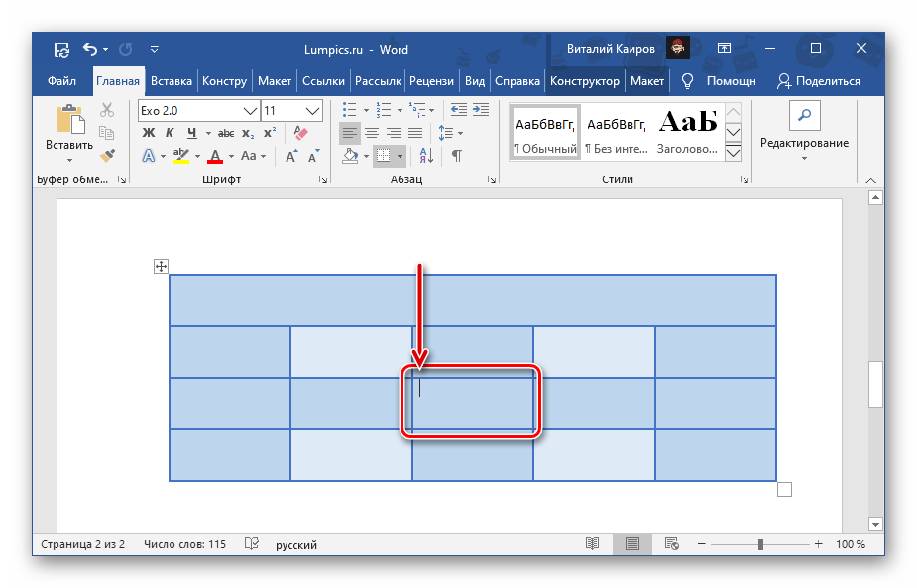Click the Increase Indent icon

[x=480, y=110]
